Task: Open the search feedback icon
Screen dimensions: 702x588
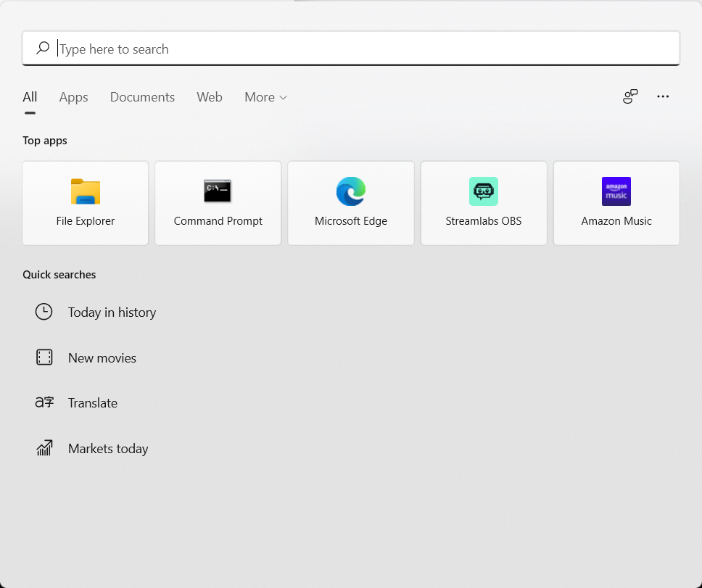Action: (630, 96)
